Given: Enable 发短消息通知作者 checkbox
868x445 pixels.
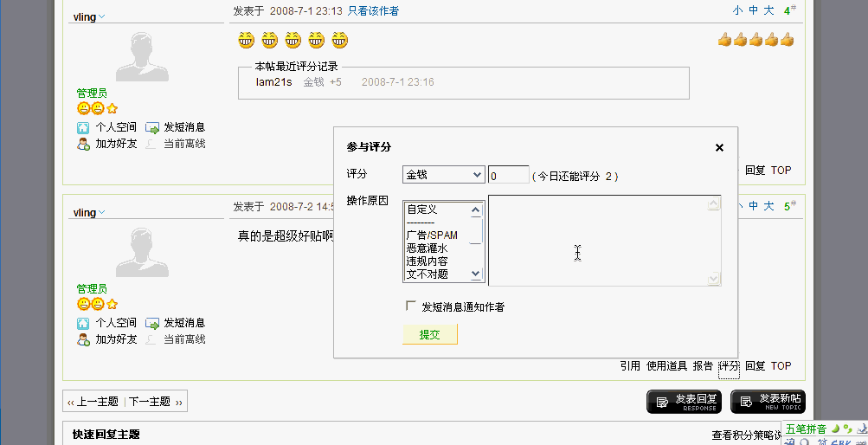Looking at the screenshot, I should 411,306.
